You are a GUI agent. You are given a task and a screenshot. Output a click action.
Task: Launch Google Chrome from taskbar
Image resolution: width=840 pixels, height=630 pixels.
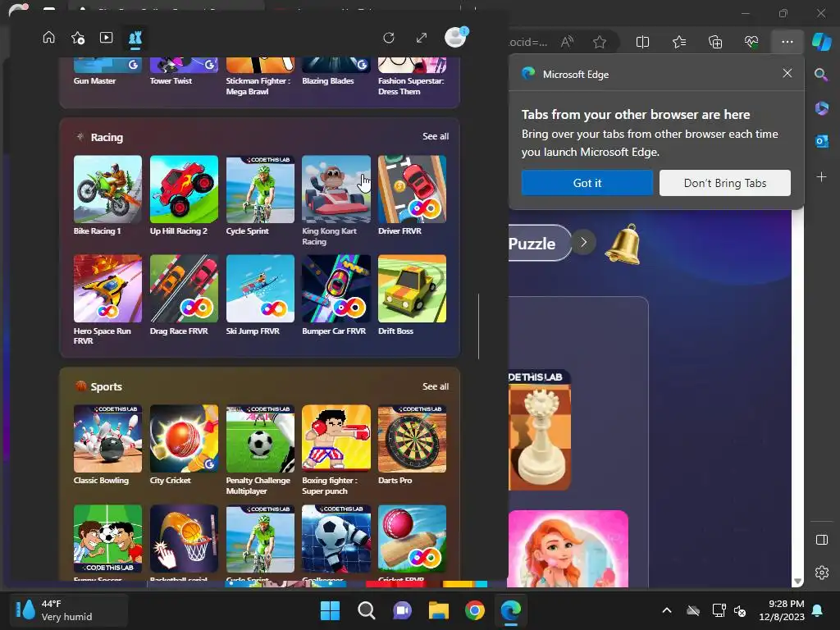(x=475, y=610)
